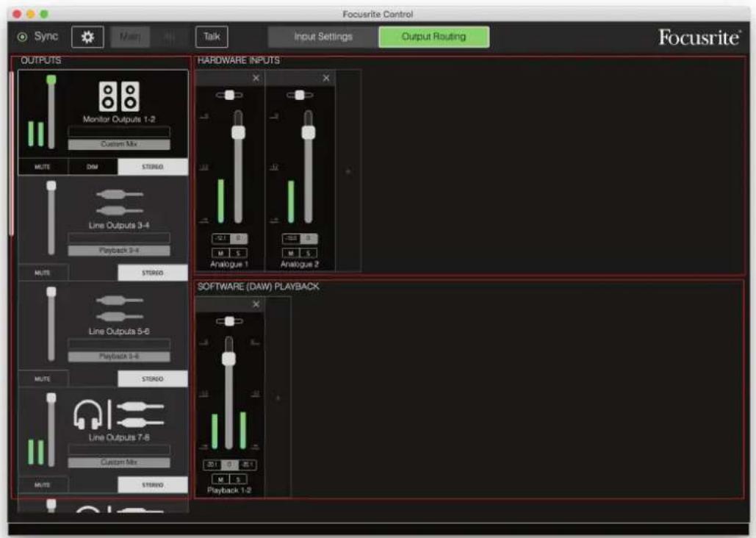Click the Talk button
Screen dimensions: 756x538
212,37
